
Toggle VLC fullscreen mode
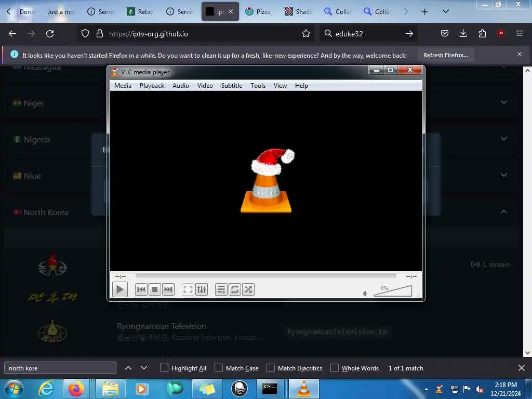[188, 289]
